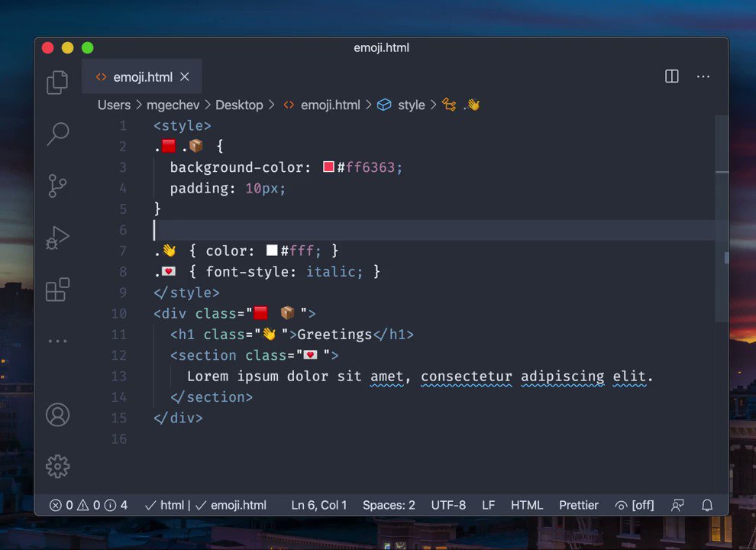Open the notifications bell

tap(706, 505)
